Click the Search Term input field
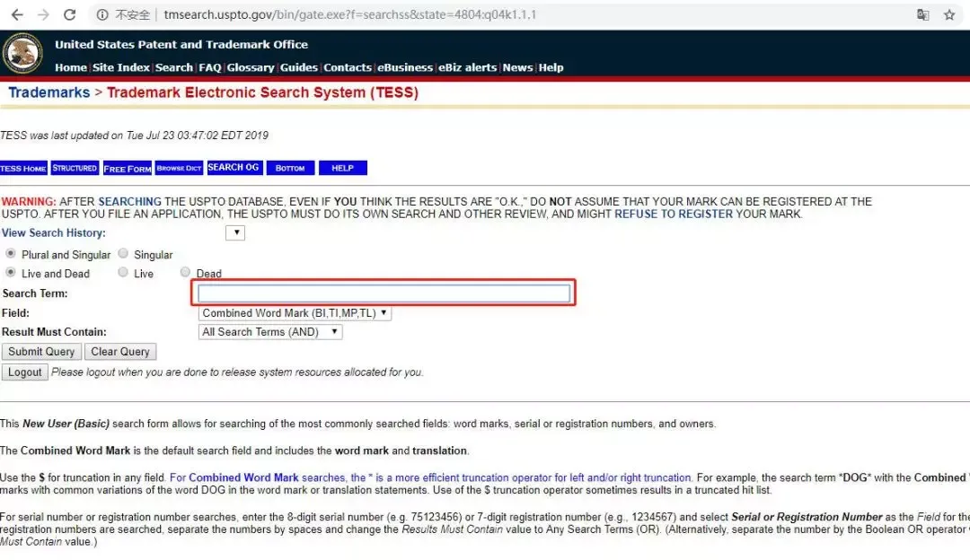Viewport: 970px width, 560px height. tap(384, 293)
